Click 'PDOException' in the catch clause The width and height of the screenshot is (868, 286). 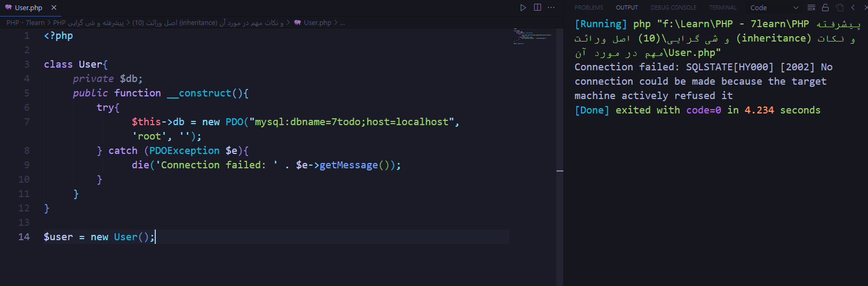(x=184, y=150)
